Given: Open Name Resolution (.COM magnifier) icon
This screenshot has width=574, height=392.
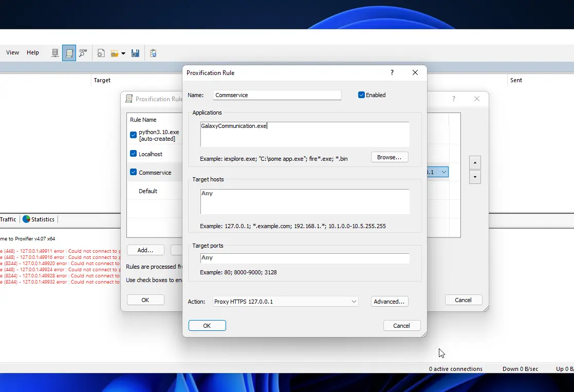Looking at the screenshot, I should (83, 53).
